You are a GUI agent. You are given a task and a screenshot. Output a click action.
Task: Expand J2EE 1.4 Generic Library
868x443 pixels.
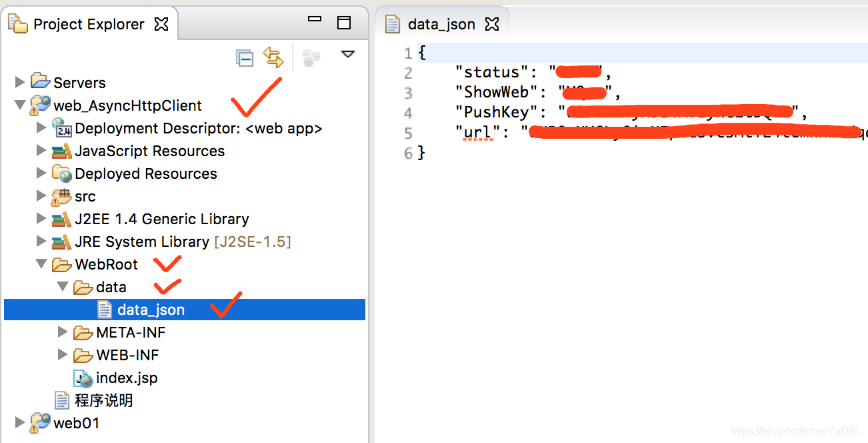(x=41, y=217)
